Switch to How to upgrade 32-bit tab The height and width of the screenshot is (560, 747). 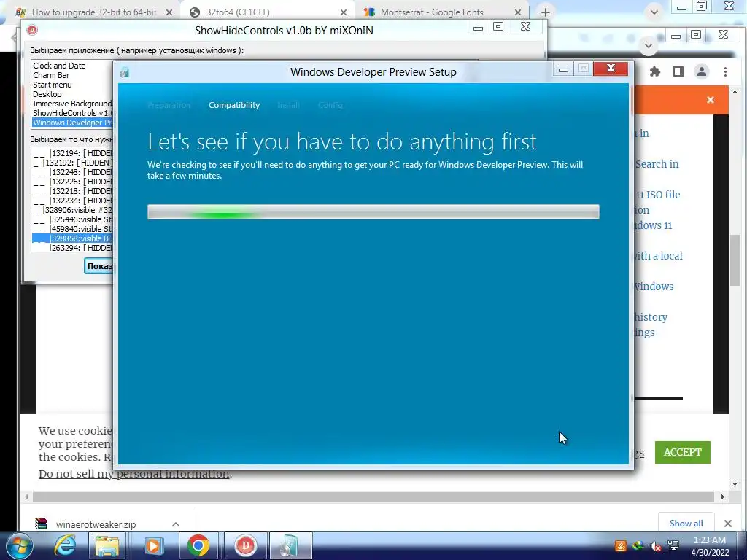tap(94, 12)
